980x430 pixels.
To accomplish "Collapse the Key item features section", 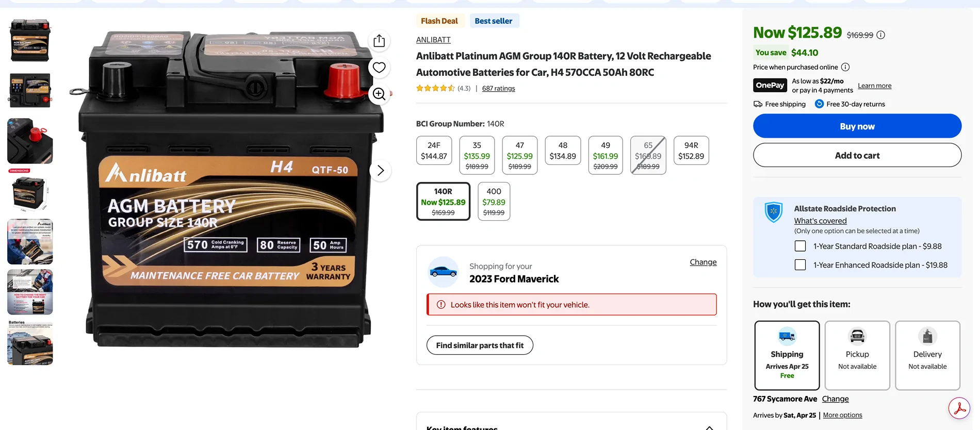I will (x=710, y=427).
